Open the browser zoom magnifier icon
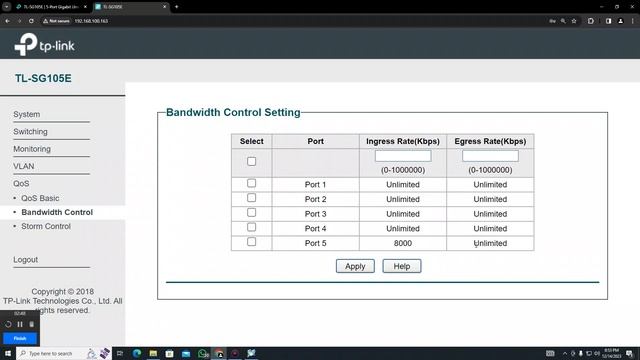The height and width of the screenshot is (360, 640). click(x=563, y=21)
